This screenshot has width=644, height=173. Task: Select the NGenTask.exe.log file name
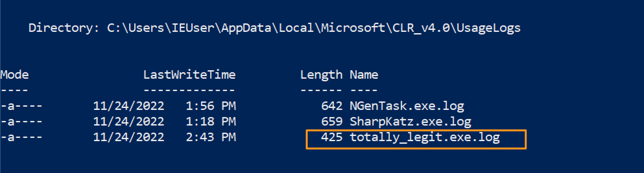click(407, 106)
